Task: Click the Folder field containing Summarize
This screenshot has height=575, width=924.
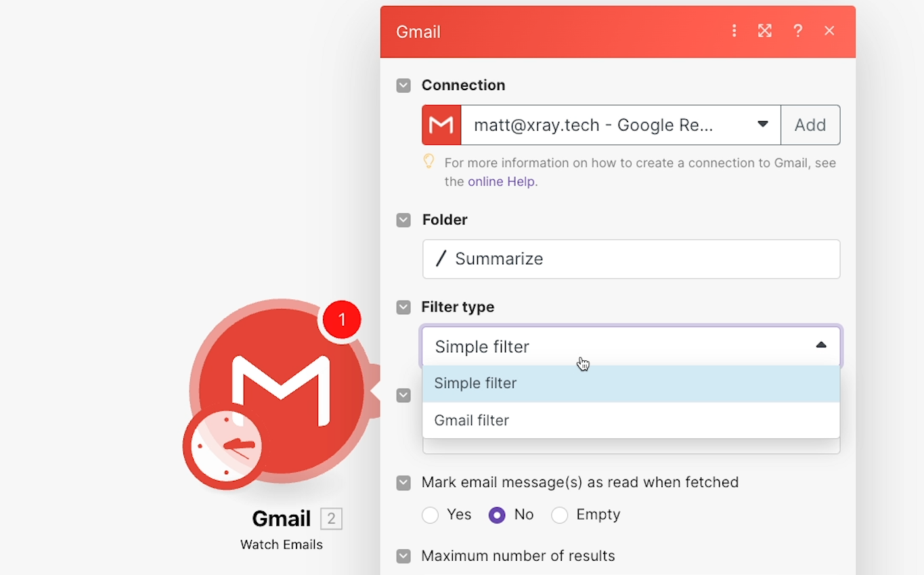Action: point(631,259)
